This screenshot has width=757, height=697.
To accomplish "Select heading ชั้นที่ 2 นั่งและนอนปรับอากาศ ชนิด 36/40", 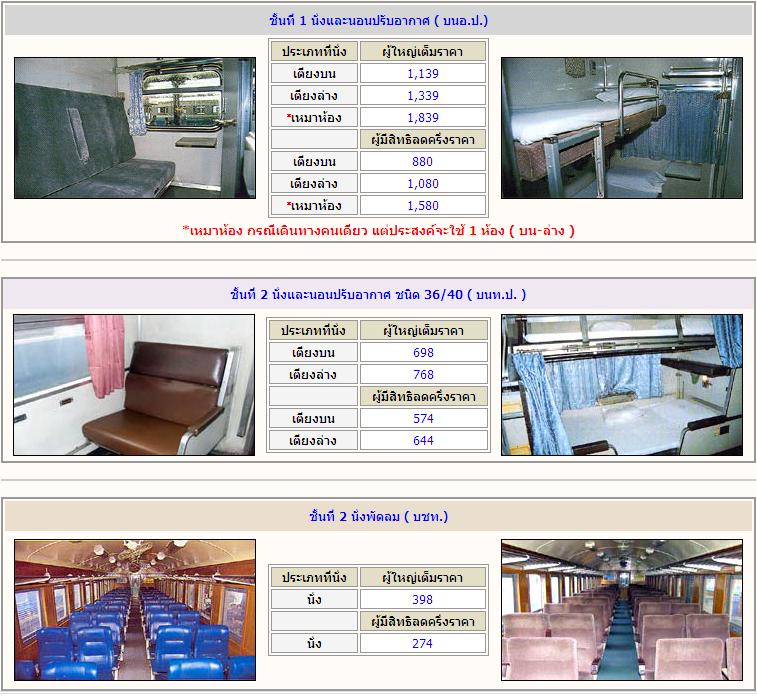I will 378,294.
